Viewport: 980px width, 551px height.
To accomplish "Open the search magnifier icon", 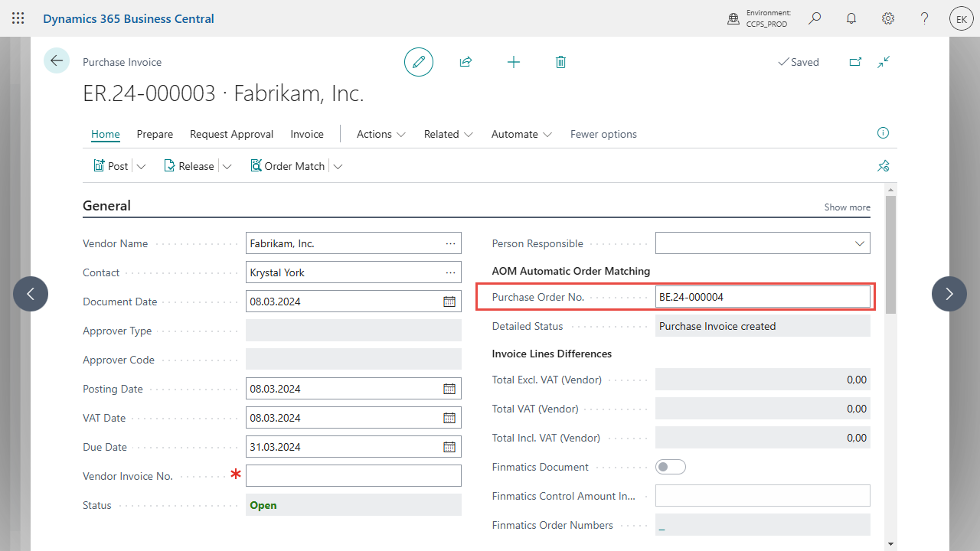I will click(815, 18).
